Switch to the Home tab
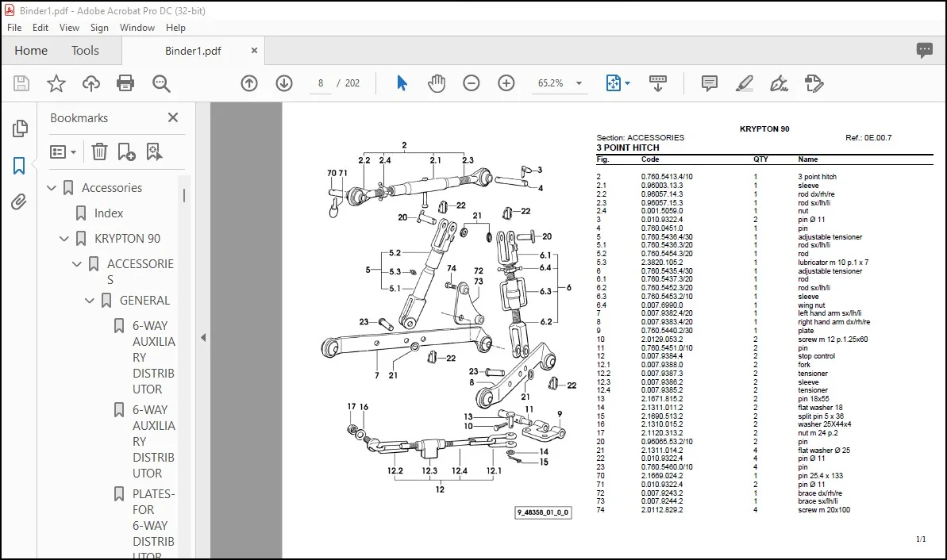947x560 pixels. [31, 51]
